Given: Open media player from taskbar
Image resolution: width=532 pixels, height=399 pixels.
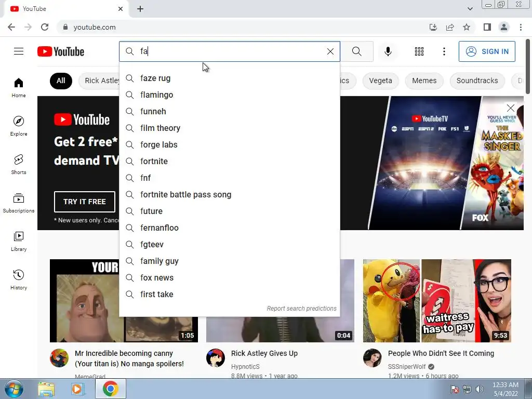Looking at the screenshot, I should click(77, 389).
